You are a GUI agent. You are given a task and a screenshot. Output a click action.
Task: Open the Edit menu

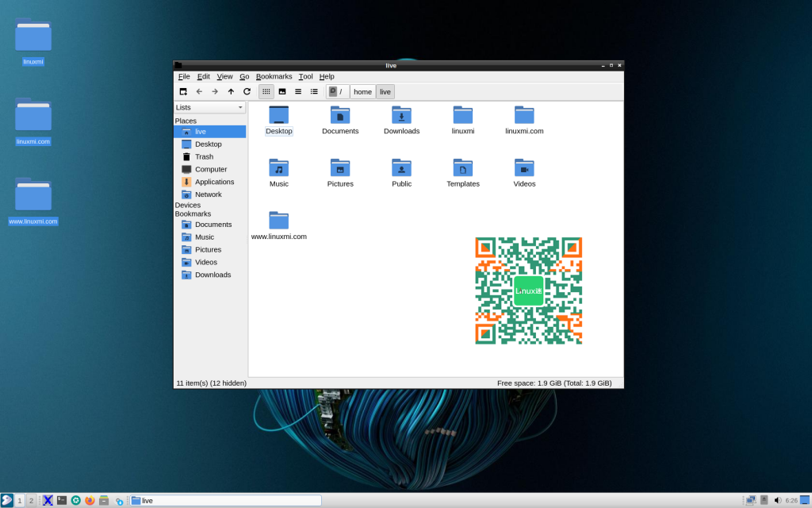click(x=204, y=76)
